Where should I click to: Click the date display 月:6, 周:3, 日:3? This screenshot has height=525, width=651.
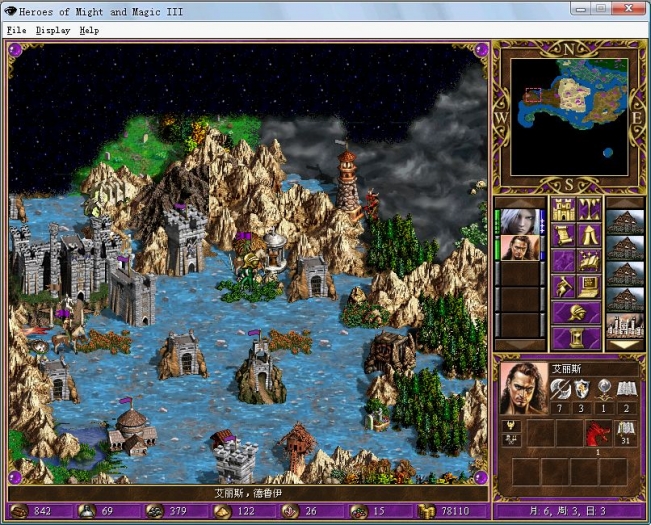[568, 511]
